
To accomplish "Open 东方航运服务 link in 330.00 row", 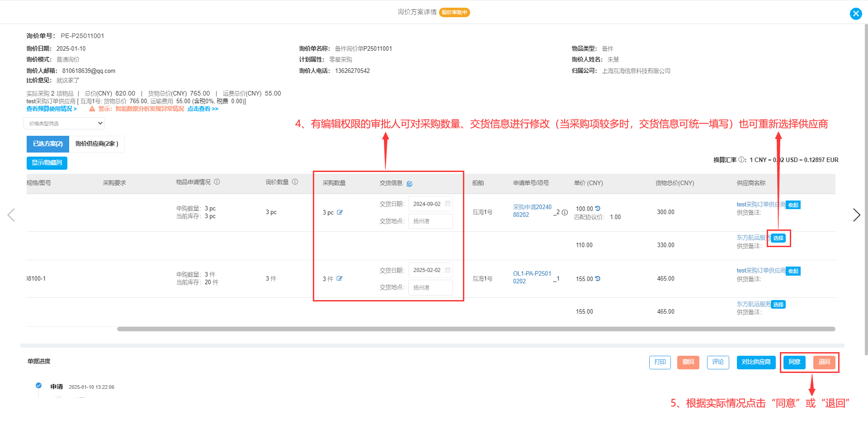I will coord(753,238).
